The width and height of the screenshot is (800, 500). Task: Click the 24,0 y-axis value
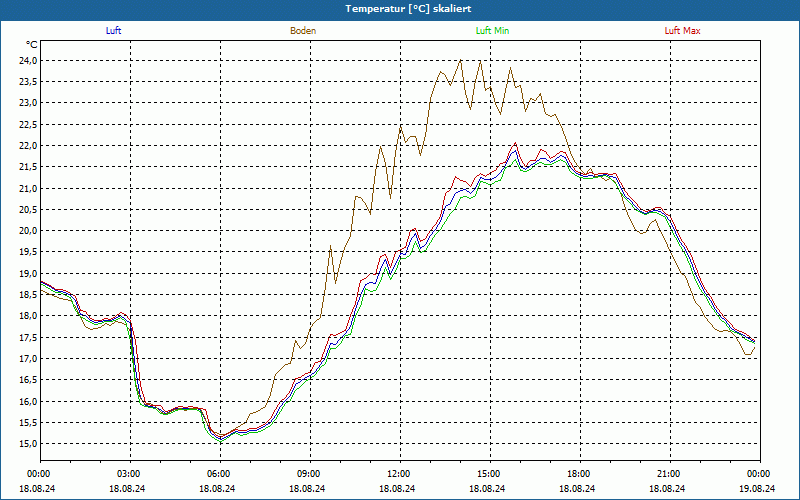click(x=28, y=61)
